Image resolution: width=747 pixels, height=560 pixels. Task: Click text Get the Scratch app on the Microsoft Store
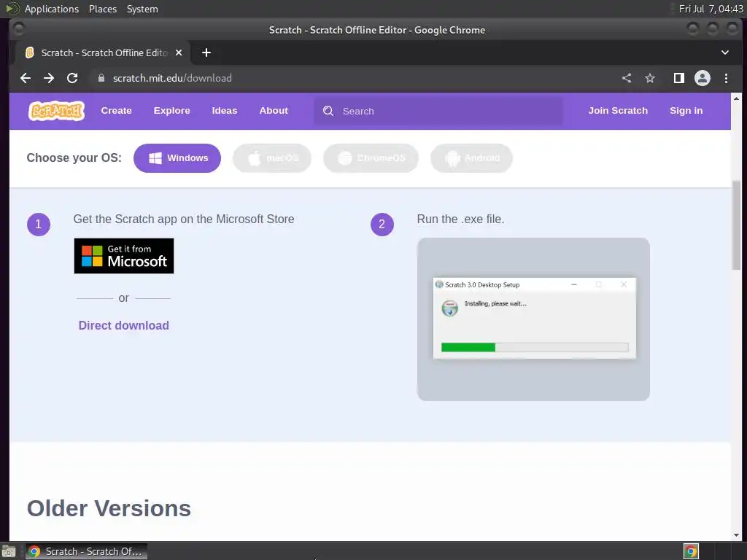tap(184, 219)
